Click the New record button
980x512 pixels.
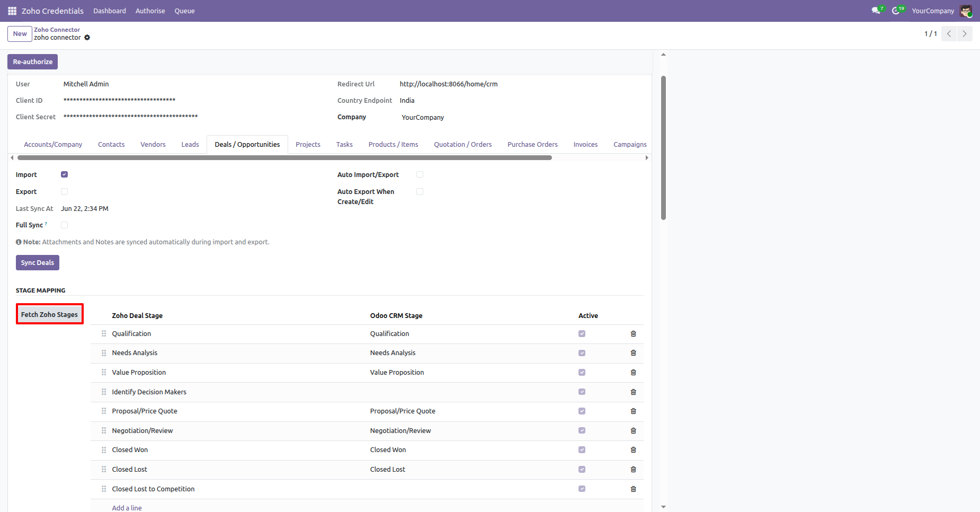(20, 34)
